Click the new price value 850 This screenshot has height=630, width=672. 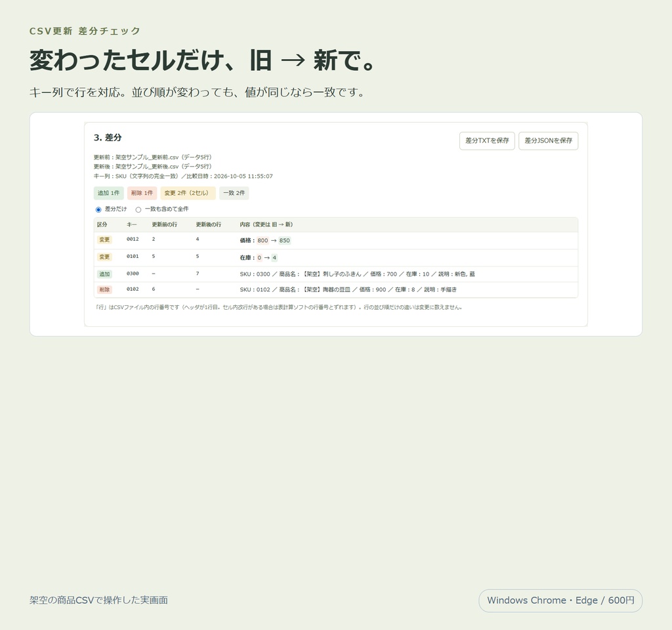[x=285, y=240]
